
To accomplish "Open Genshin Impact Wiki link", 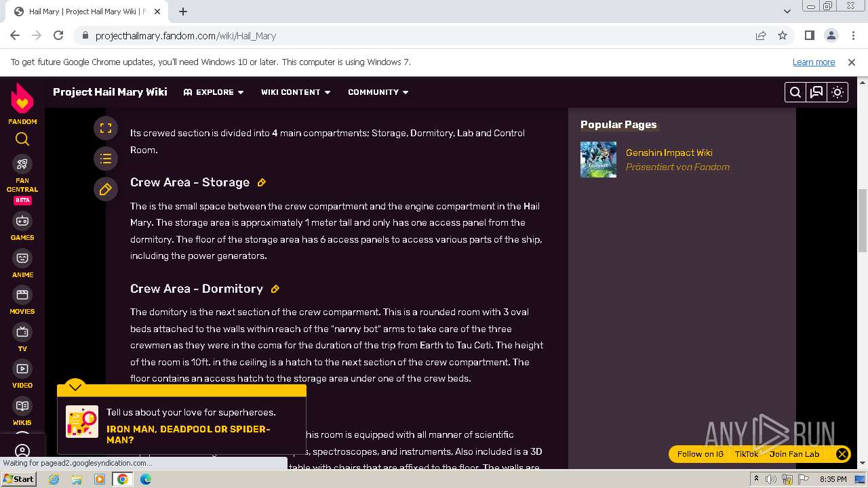I will pyautogui.click(x=669, y=152).
